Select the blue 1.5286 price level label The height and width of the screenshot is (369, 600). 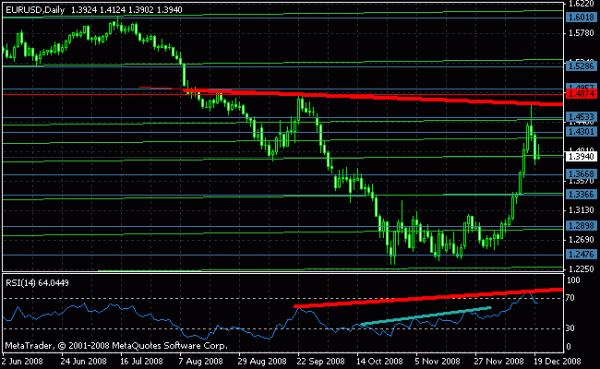pos(581,66)
